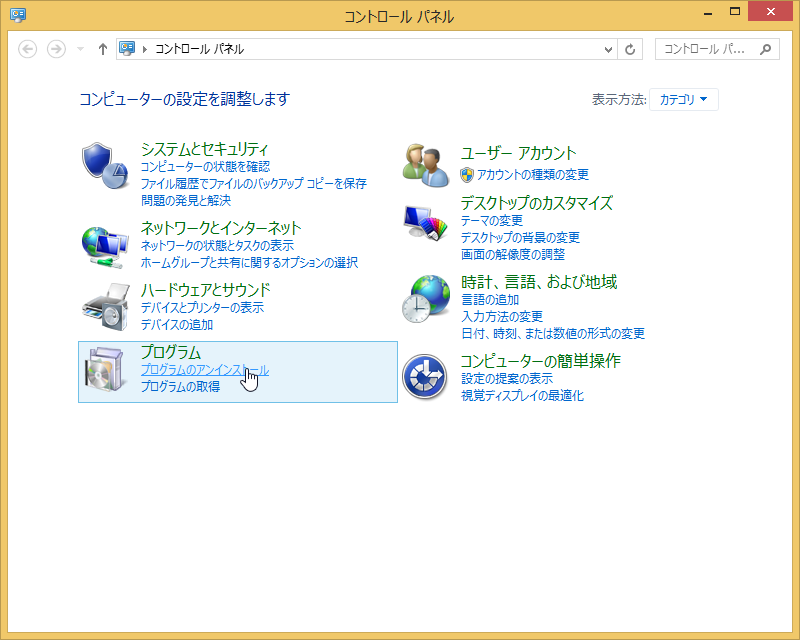Open the Ease of Access icon
The image size is (800, 640).
coord(424,377)
